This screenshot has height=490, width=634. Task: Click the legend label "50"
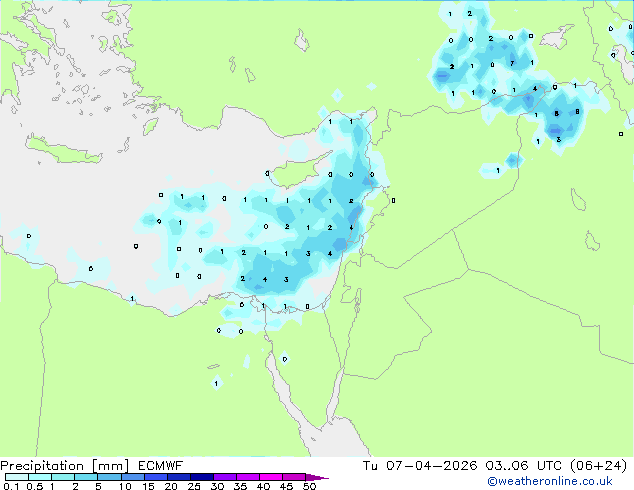coord(309,486)
